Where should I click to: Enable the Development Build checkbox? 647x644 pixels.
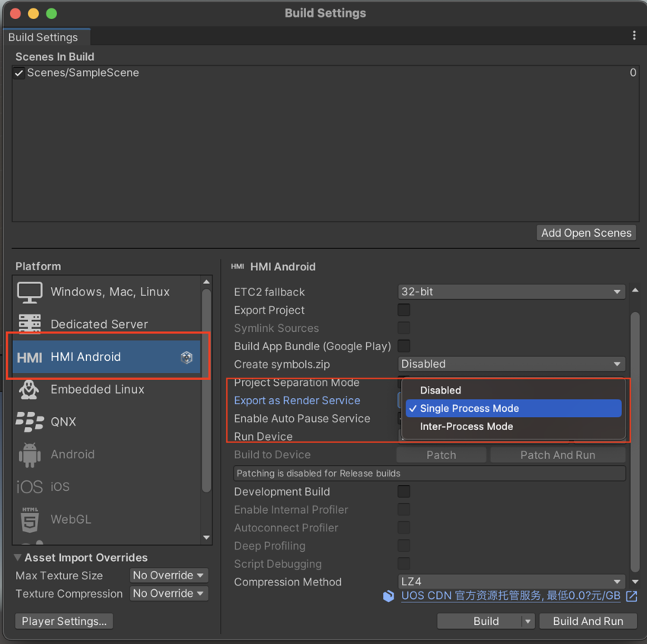coord(403,492)
